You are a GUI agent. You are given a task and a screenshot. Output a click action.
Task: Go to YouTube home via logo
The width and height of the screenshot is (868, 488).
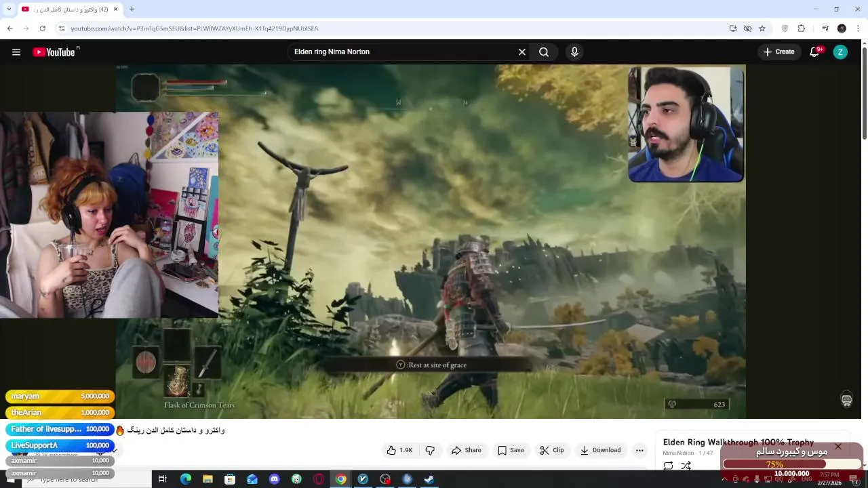point(54,52)
